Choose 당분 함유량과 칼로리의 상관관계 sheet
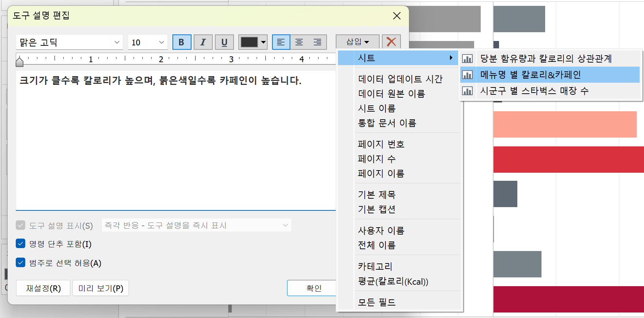 click(550, 59)
